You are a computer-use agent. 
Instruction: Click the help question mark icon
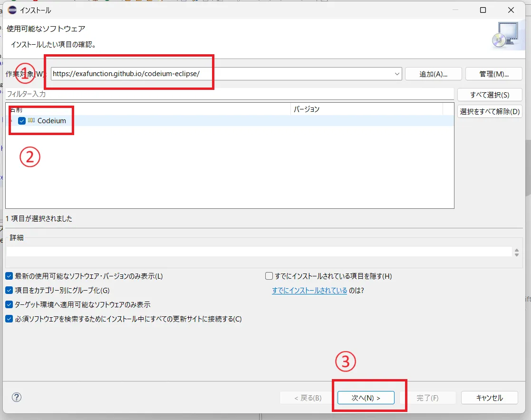tap(17, 397)
